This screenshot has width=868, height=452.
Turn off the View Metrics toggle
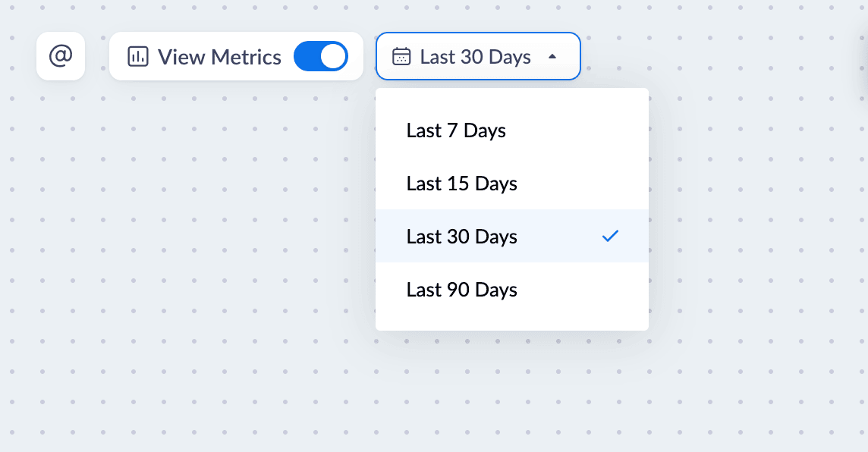pyautogui.click(x=320, y=56)
